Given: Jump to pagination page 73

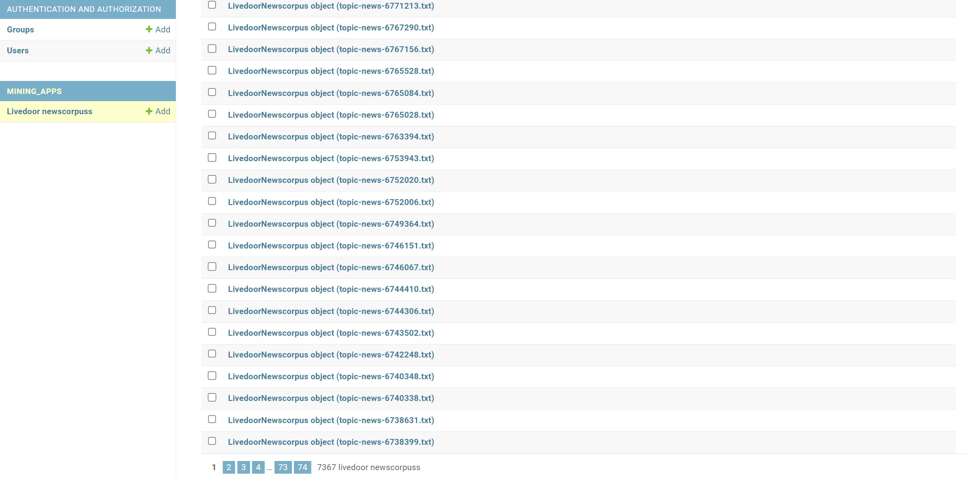Looking at the screenshot, I should (x=283, y=467).
